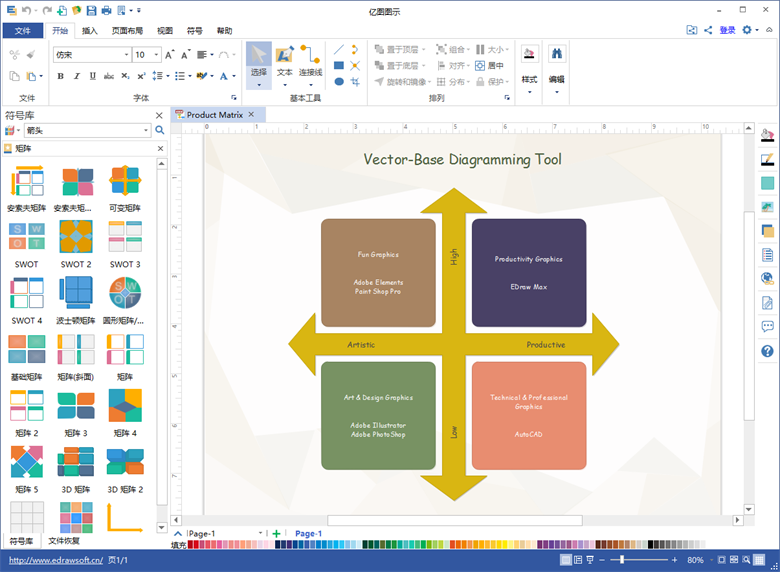The image size is (780, 572).
Task: Open the line style icon in right sidebar
Action: click(768, 159)
